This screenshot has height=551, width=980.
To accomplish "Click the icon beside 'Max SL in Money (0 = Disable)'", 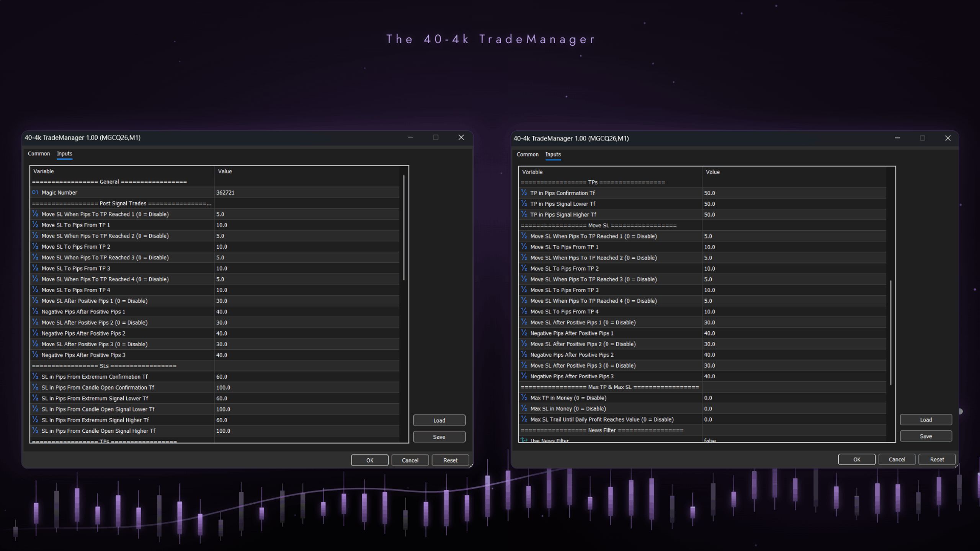I will [x=524, y=409].
